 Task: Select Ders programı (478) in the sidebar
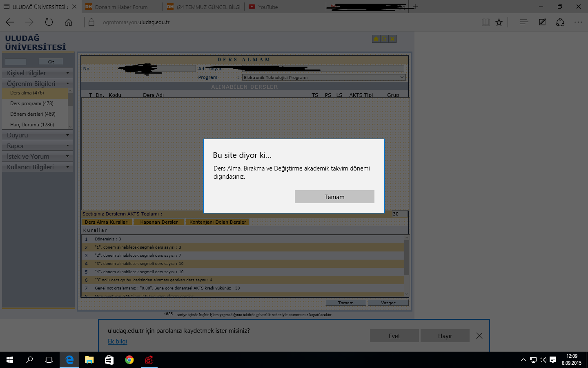[35, 103]
